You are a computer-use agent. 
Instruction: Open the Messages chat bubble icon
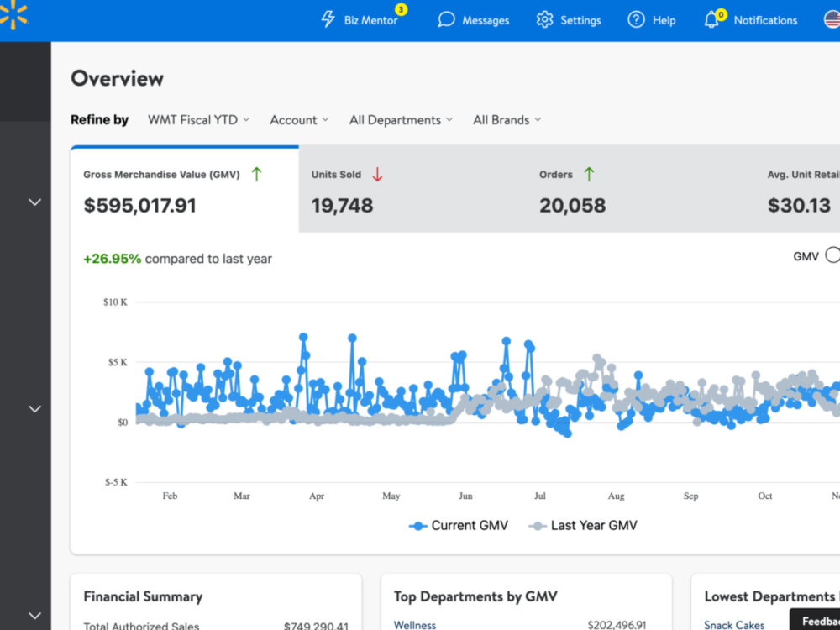coord(446,20)
